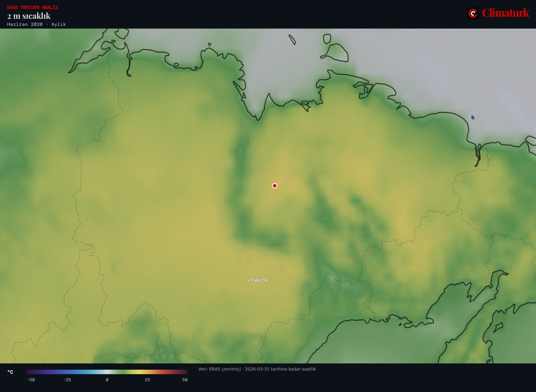This screenshot has height=392, width=536.
Task: Click the temperature color scale bar
Action: tap(107, 372)
